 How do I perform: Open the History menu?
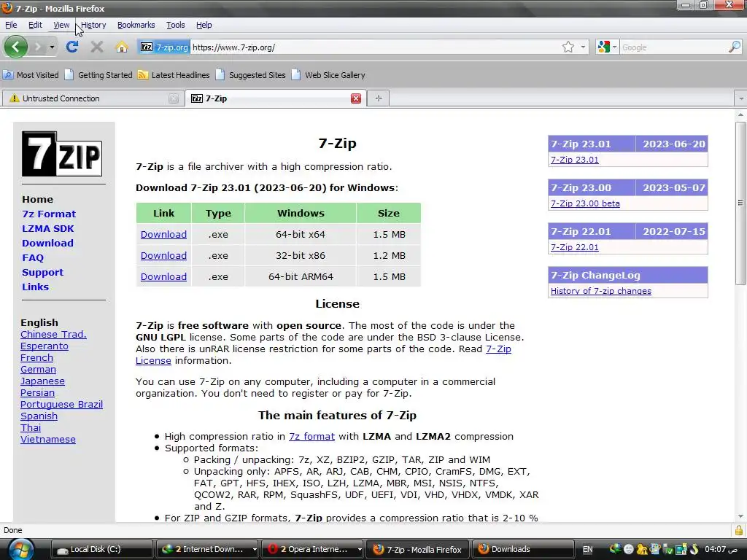coord(93,25)
